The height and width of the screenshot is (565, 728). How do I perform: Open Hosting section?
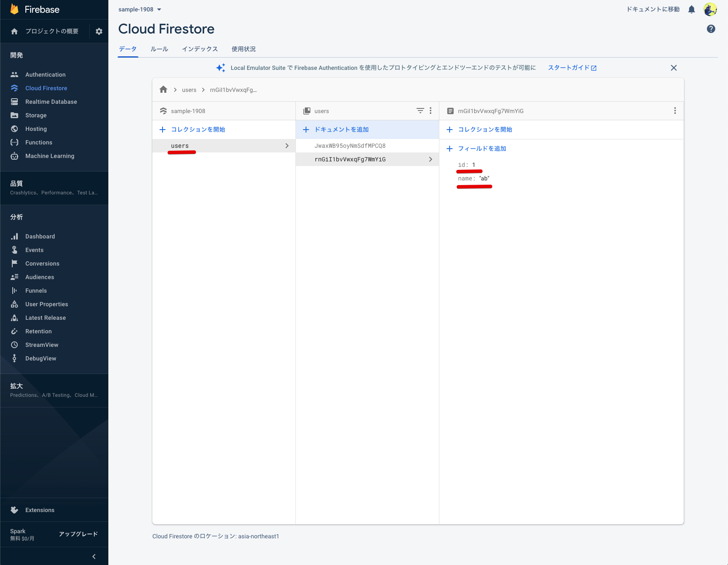pos(36,129)
